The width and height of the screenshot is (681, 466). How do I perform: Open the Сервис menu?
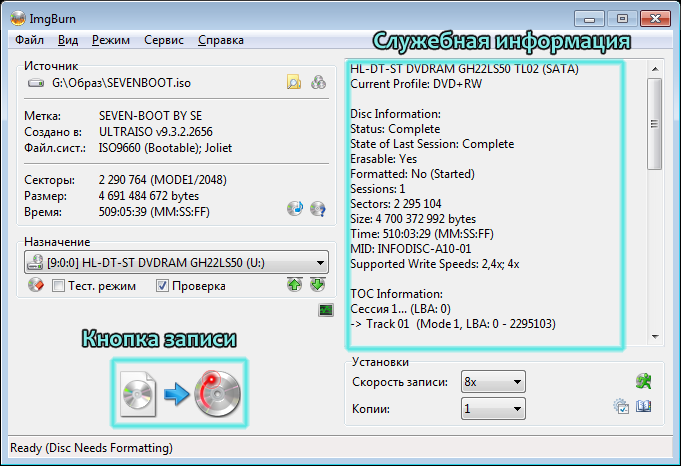tap(163, 40)
